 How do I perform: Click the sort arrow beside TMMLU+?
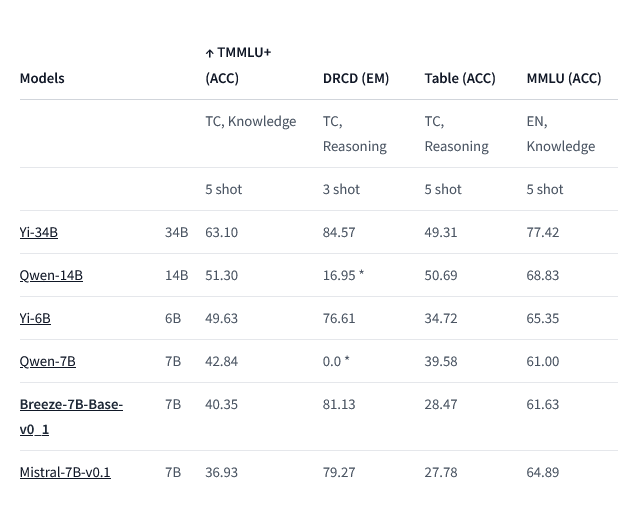(x=208, y=53)
